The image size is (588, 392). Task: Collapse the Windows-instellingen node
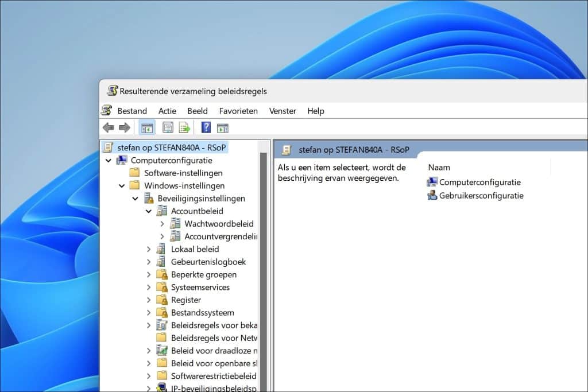tap(122, 186)
